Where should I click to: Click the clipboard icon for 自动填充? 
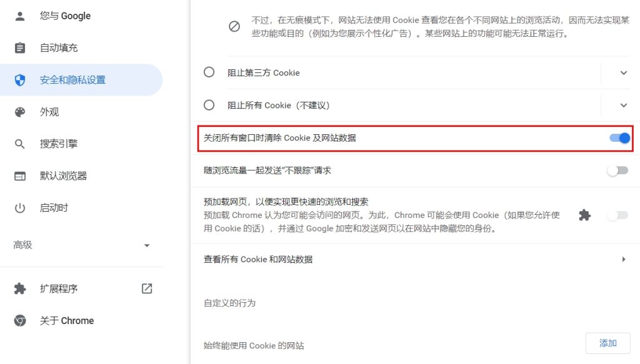(19, 47)
